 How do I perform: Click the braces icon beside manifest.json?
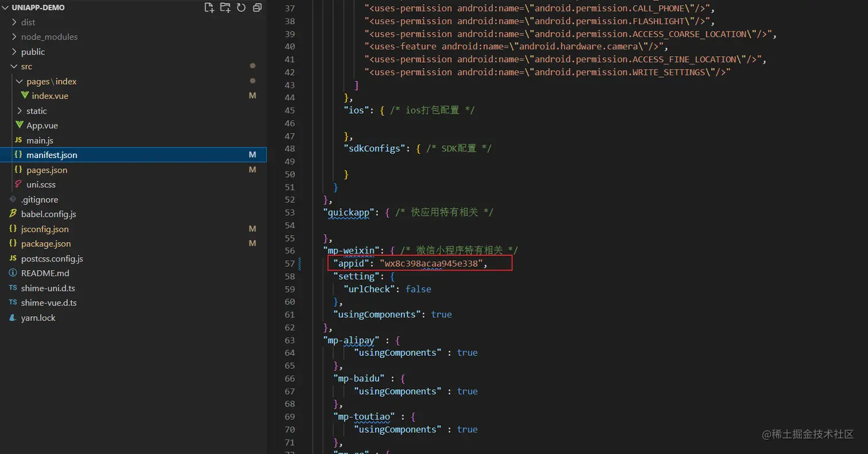click(18, 155)
